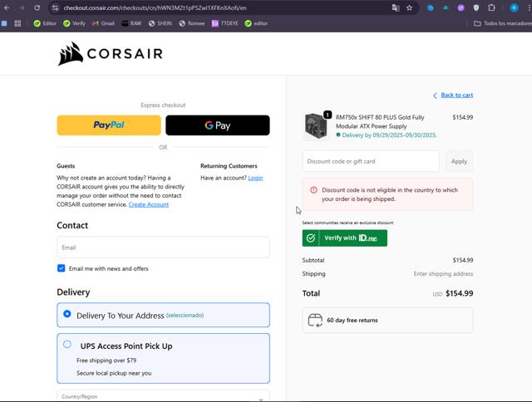Click the blue extension icon in toolbar

(x=431, y=7)
